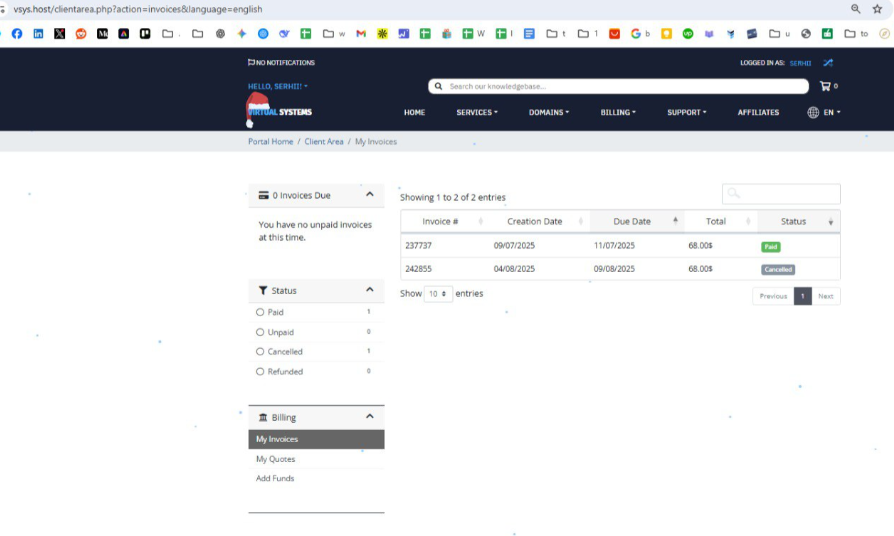The height and width of the screenshot is (536, 894).
Task: Bookmark this page with the star icon
Action: [877, 9]
